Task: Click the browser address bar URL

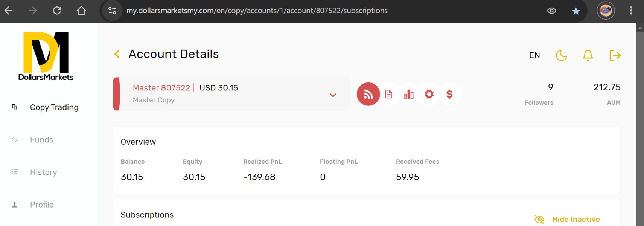Action: pyautogui.click(x=257, y=11)
